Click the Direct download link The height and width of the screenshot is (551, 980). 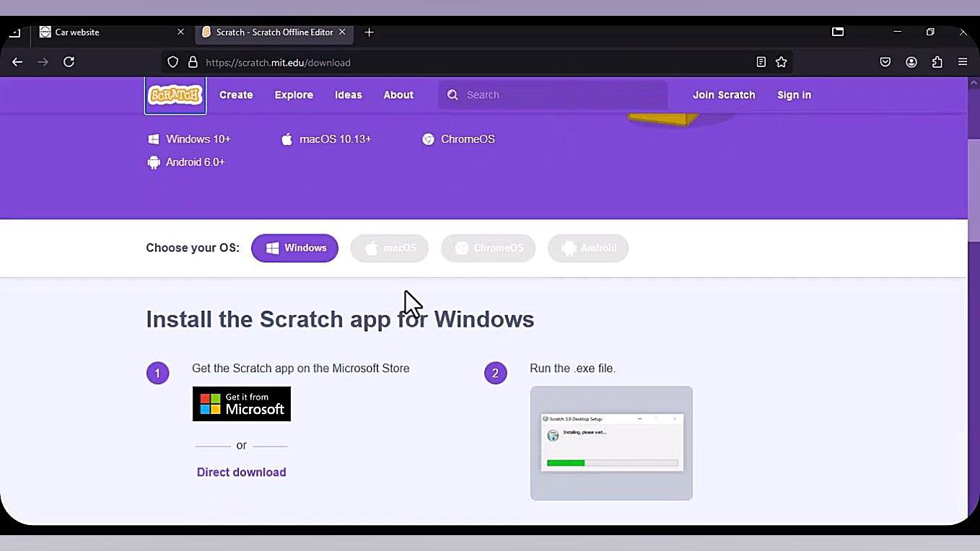pyautogui.click(x=242, y=472)
